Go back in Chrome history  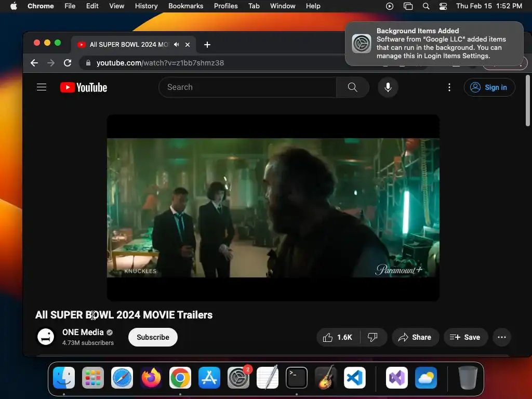pyautogui.click(x=34, y=63)
